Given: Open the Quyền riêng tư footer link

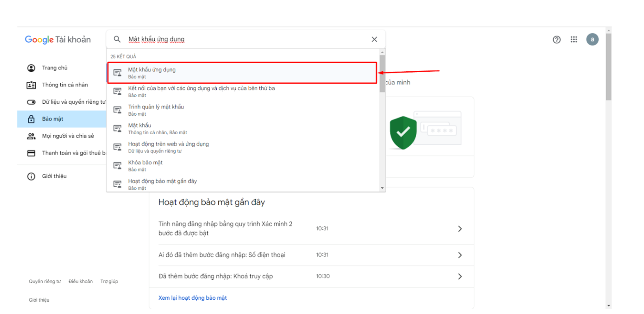Looking at the screenshot, I should (45, 282).
